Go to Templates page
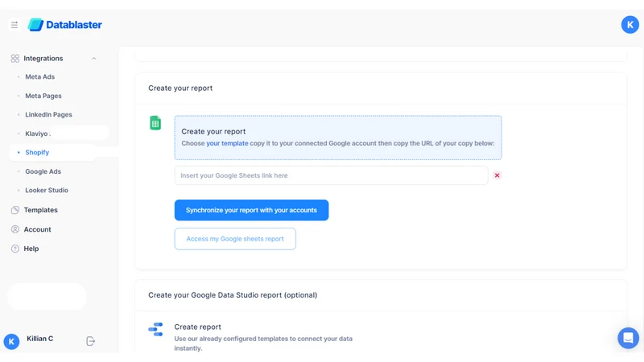Screen dimensions: 644x362 pyautogui.click(x=41, y=210)
